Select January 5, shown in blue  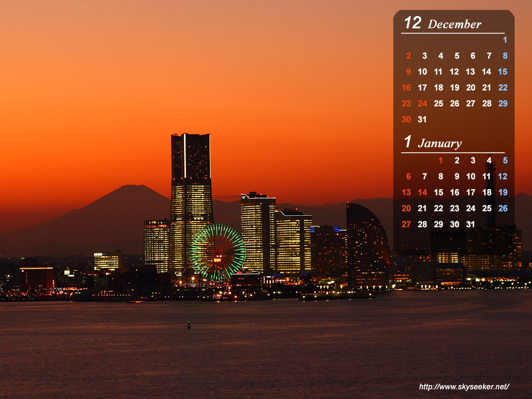(x=505, y=161)
